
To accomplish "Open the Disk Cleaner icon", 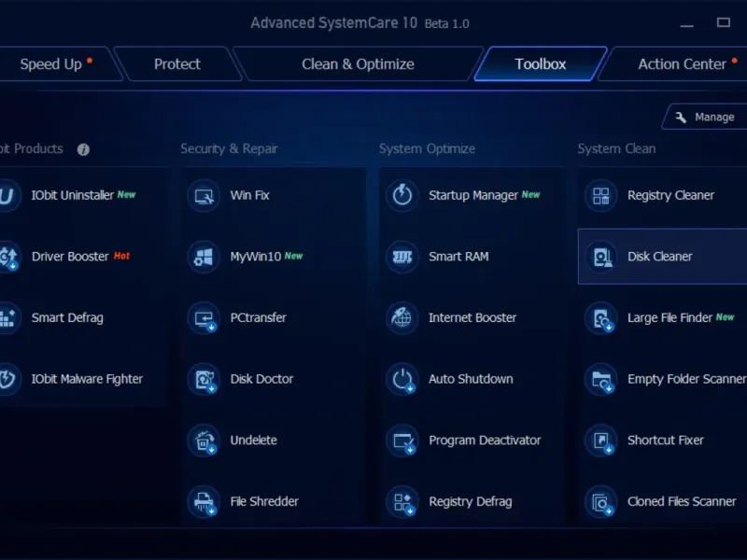I will [601, 257].
